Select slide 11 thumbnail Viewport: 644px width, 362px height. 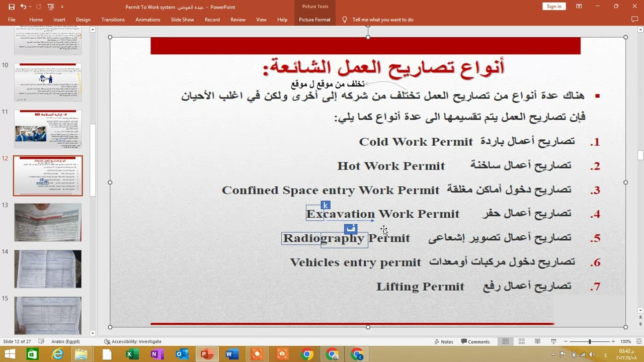[48, 129]
